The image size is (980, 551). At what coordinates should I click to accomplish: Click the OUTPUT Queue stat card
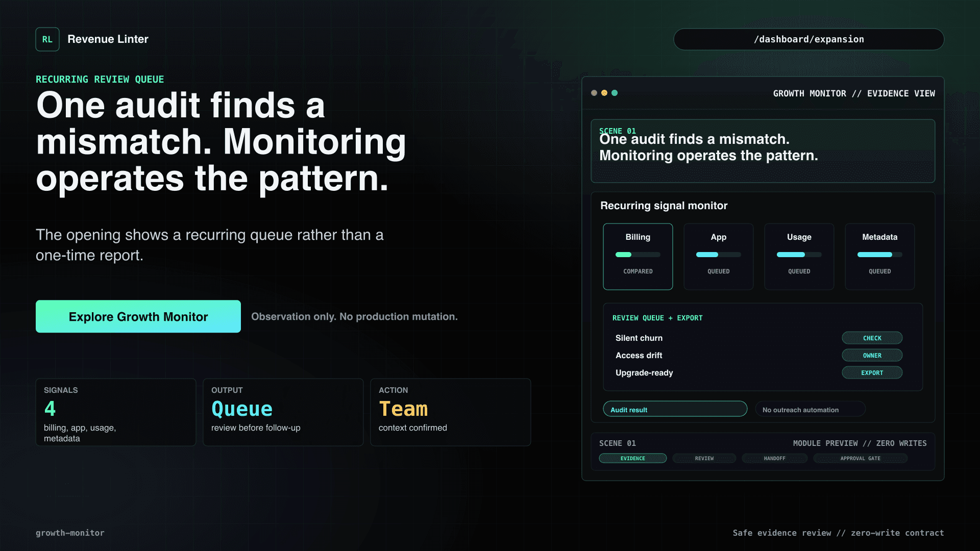[283, 412]
